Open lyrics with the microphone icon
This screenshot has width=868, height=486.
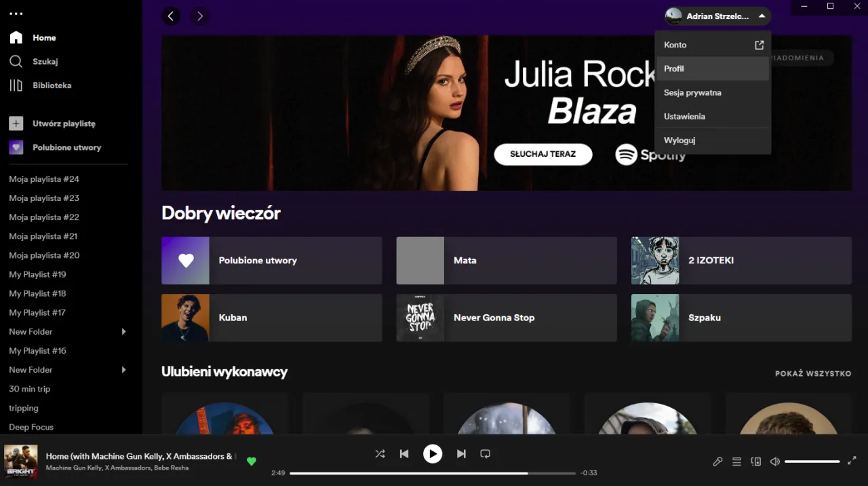[x=717, y=462]
